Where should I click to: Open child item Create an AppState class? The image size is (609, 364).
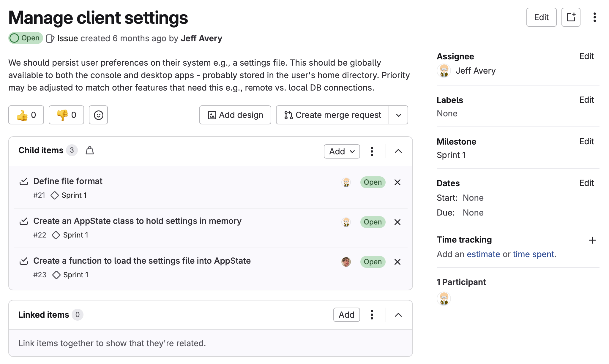coord(137,221)
